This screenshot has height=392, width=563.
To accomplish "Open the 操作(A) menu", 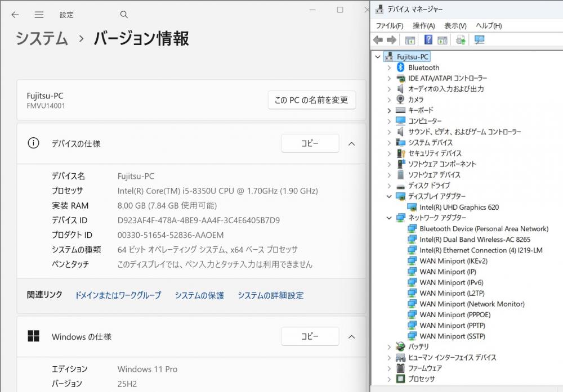I will click(424, 26).
